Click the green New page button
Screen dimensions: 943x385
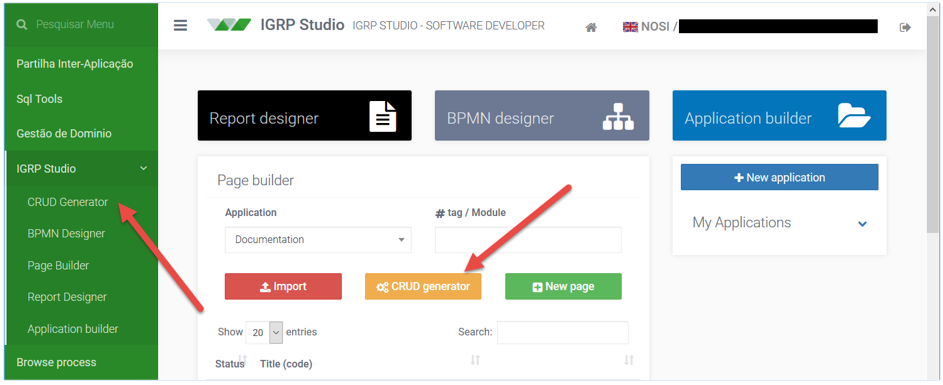point(564,286)
